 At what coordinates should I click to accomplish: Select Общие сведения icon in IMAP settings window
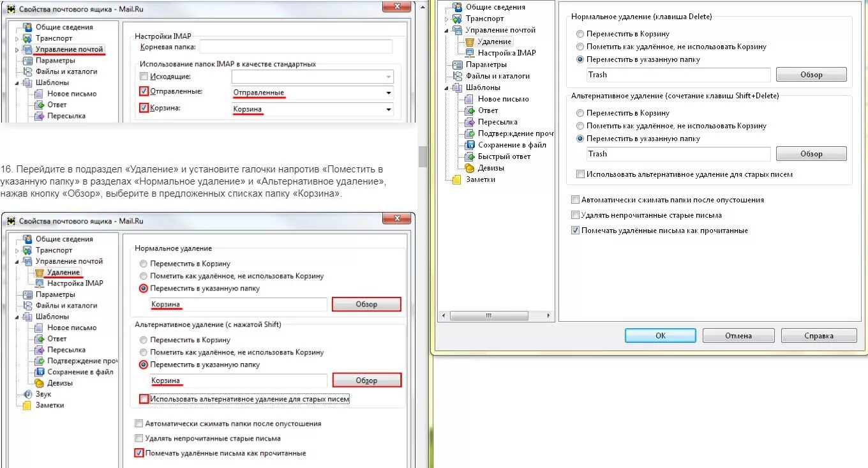coord(27,27)
